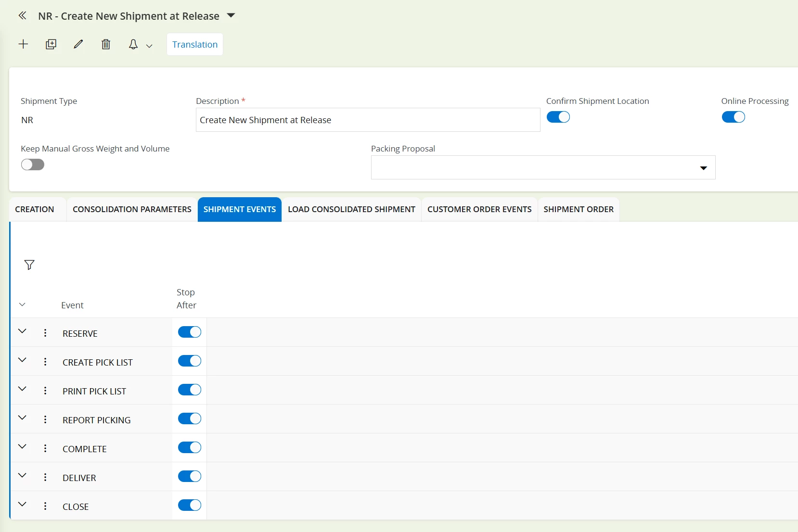The height and width of the screenshot is (532, 798).
Task: Expand the RESERVE event row
Action: click(x=22, y=331)
